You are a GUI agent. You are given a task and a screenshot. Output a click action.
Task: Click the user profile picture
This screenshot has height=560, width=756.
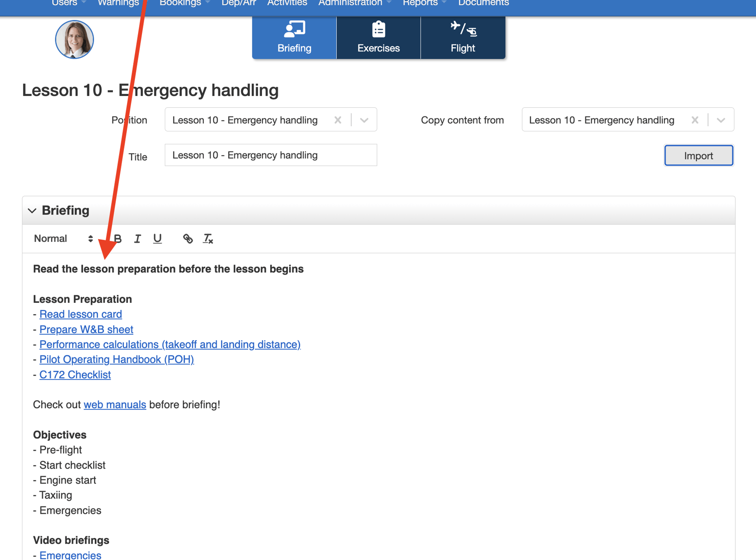pyautogui.click(x=74, y=39)
